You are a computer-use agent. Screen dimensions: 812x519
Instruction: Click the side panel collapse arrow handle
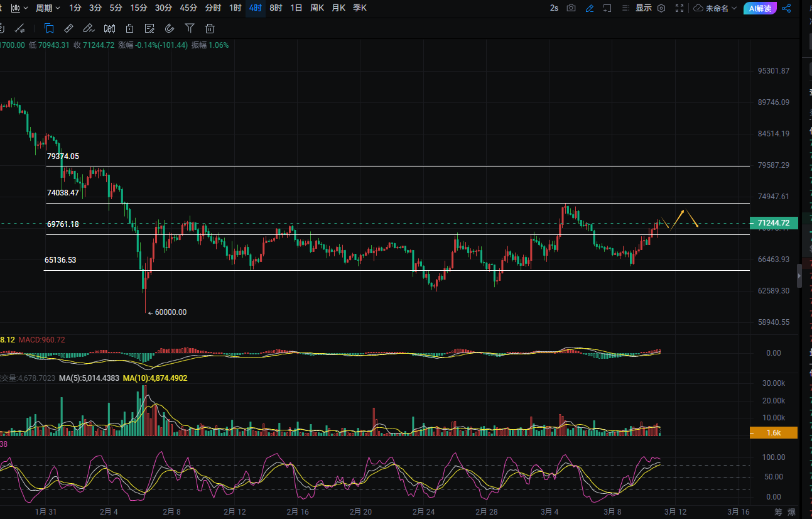point(799,276)
